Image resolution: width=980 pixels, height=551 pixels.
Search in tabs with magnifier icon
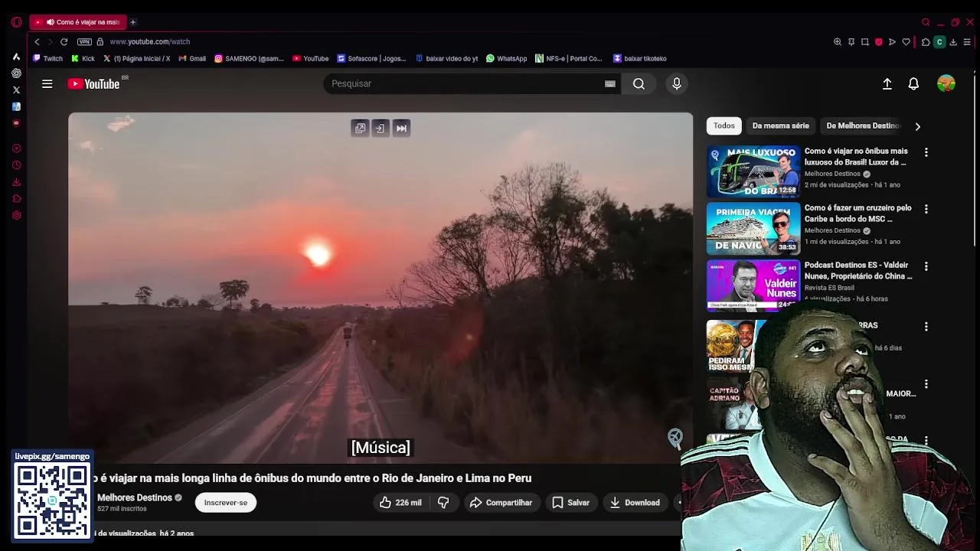click(x=926, y=22)
